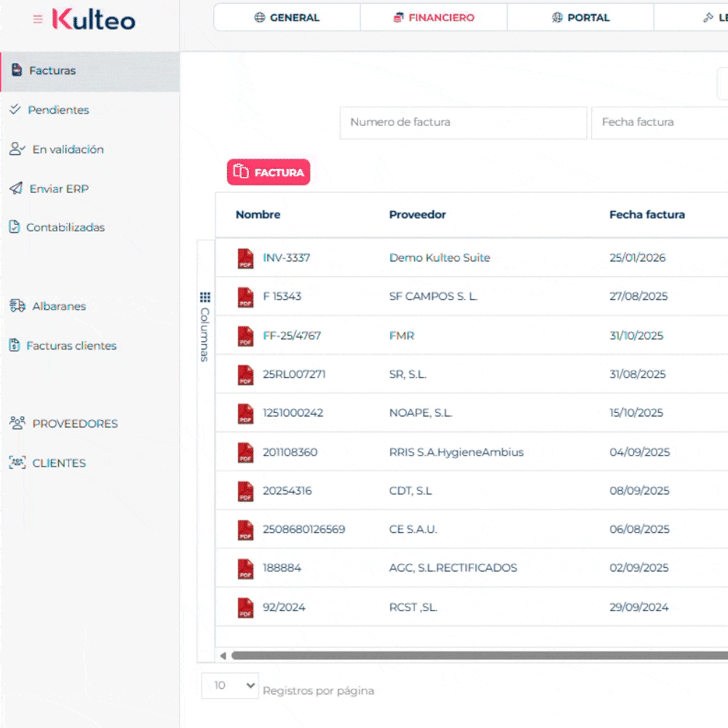Click the FACTURA button
This screenshot has height=728, width=728.
[269, 172]
